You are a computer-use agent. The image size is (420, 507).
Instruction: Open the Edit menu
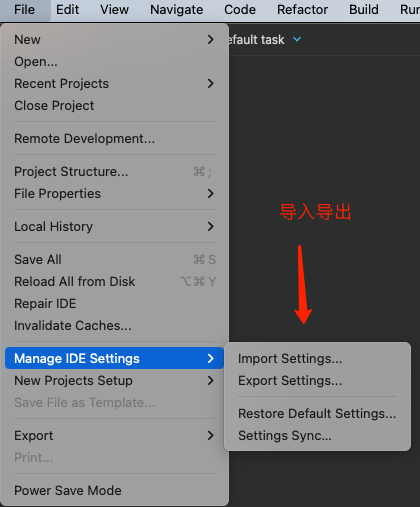67,10
